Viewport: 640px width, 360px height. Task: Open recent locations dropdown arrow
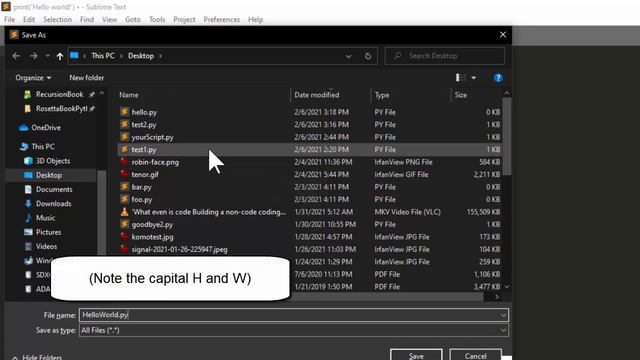pos(47,56)
